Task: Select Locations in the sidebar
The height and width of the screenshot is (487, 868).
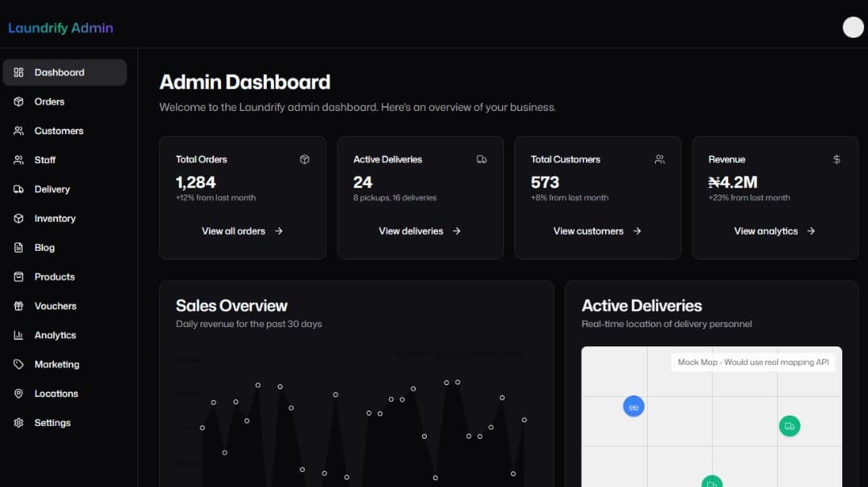Action: (x=65, y=394)
